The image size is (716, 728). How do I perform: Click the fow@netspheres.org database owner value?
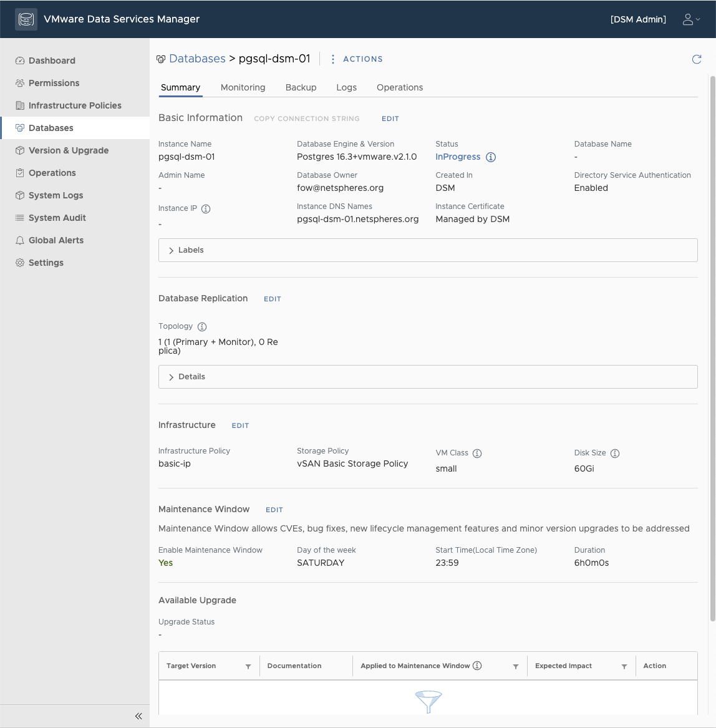click(x=341, y=188)
